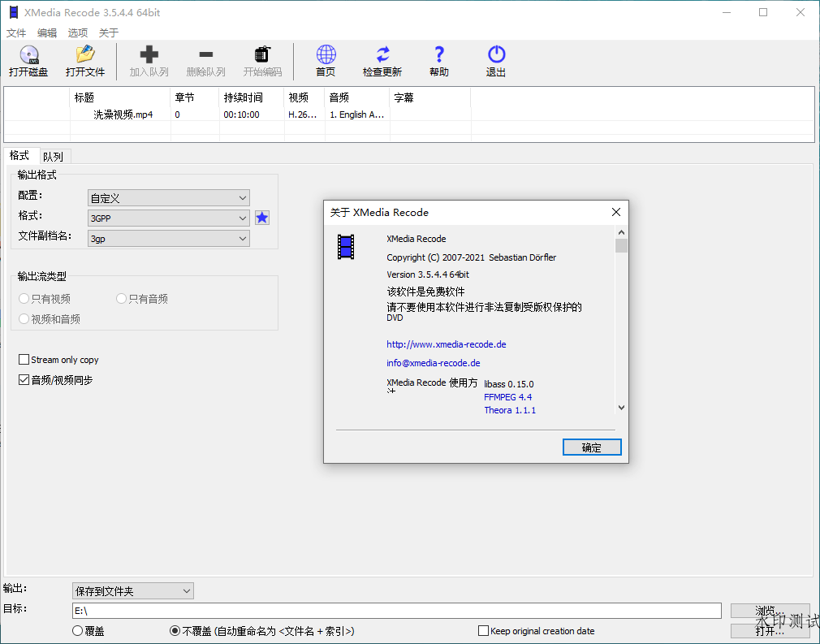The width and height of the screenshot is (820, 644).
Task: Select the 洗澡视频.mp4 file row
Action: tap(409, 115)
